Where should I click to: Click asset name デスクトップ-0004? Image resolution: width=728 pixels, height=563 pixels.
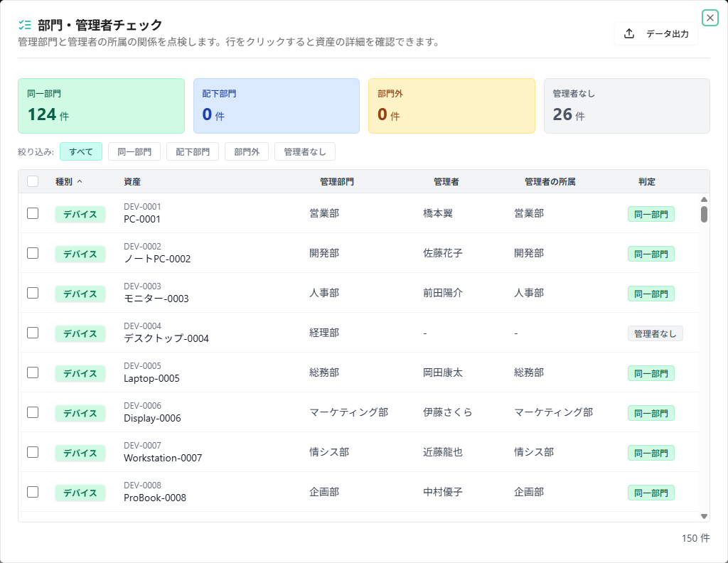[x=166, y=338]
